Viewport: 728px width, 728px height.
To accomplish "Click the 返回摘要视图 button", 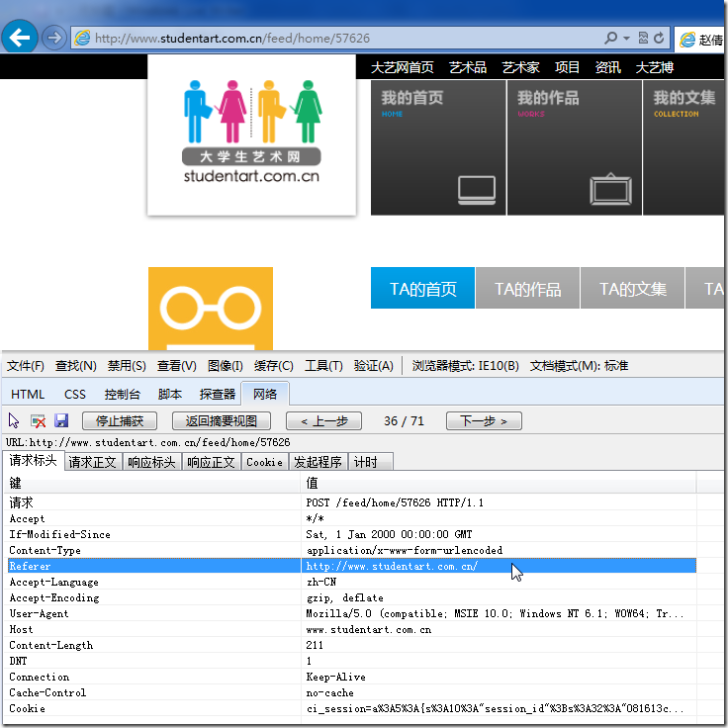I will 221,421.
